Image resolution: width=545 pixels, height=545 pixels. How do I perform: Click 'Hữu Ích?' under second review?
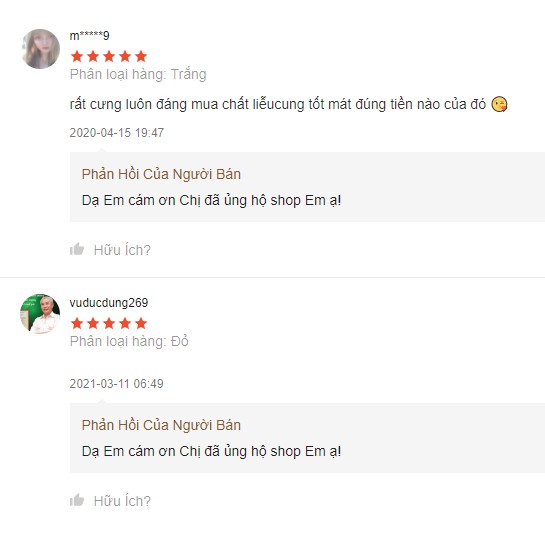coord(122,501)
